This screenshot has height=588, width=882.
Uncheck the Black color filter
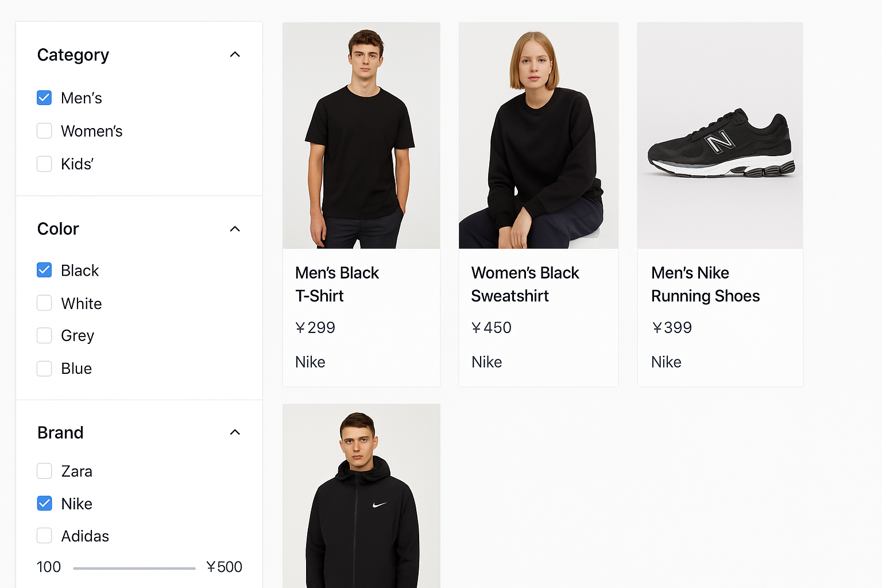pyautogui.click(x=44, y=270)
